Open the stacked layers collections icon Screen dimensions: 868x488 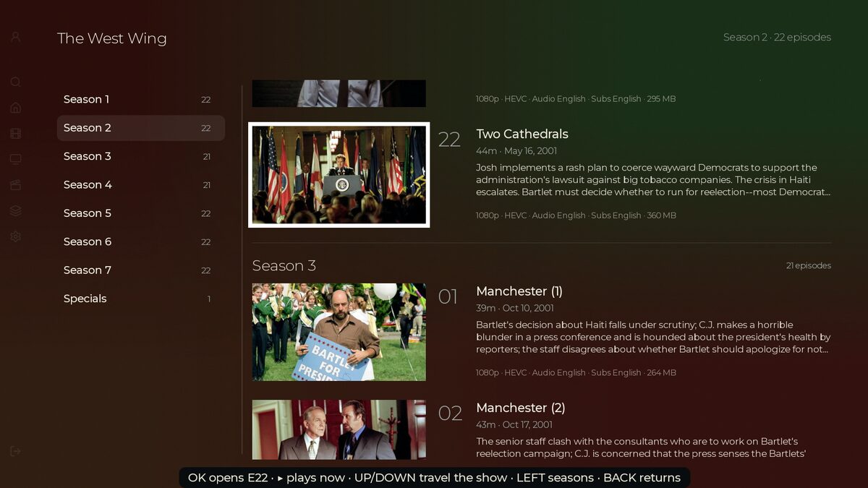16,210
